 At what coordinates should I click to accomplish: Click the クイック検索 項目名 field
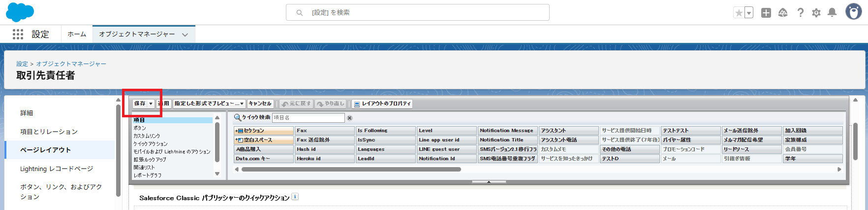click(308, 118)
